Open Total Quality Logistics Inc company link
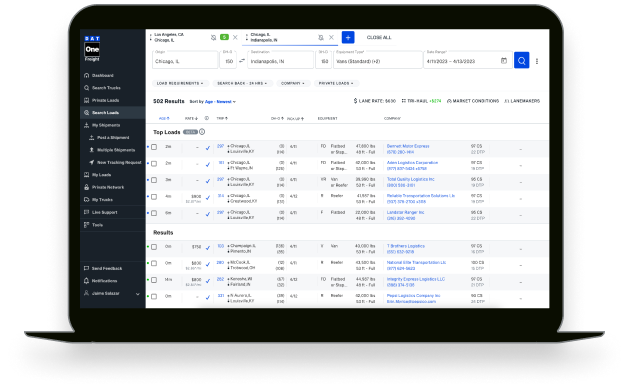The width and height of the screenshot is (629, 388). point(410,179)
